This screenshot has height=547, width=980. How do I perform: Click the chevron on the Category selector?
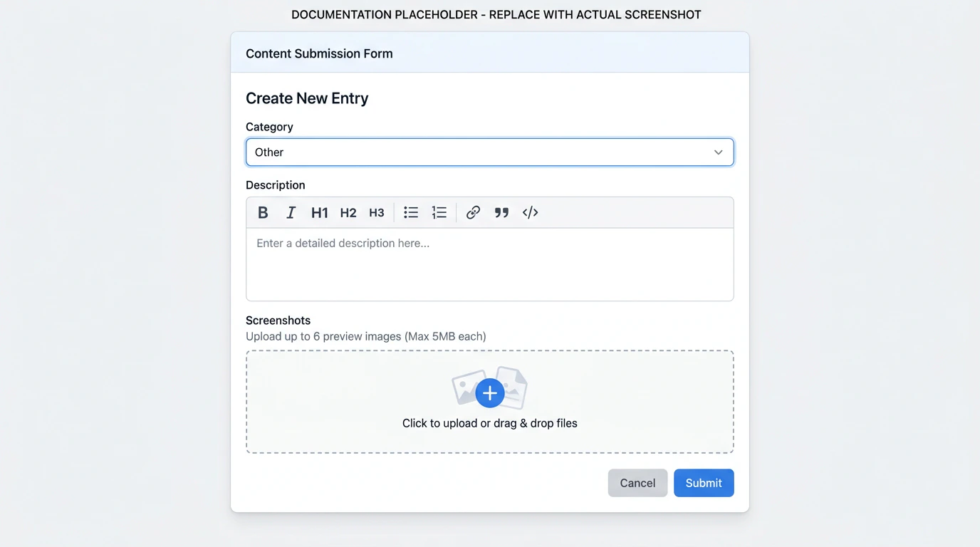(718, 152)
